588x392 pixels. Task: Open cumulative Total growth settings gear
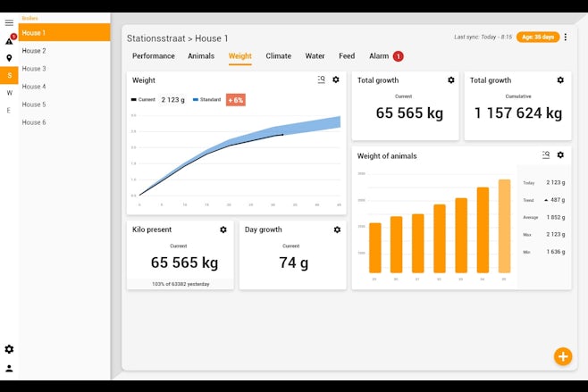(560, 79)
